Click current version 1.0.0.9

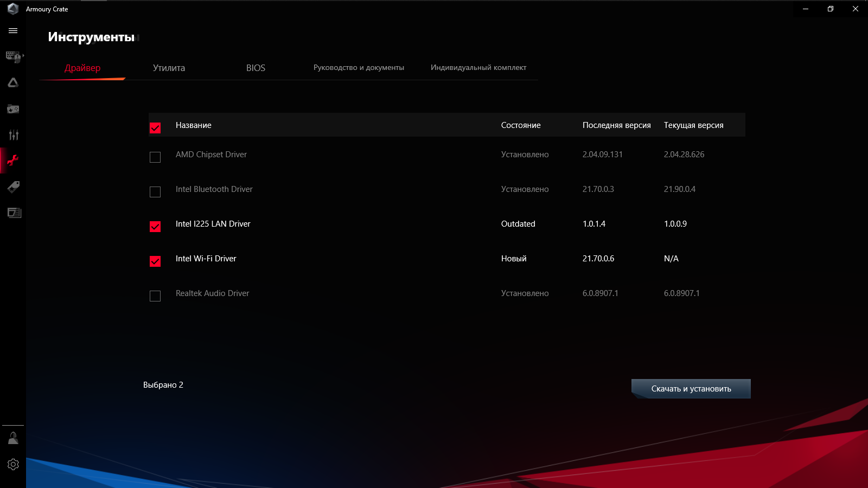[x=675, y=224]
